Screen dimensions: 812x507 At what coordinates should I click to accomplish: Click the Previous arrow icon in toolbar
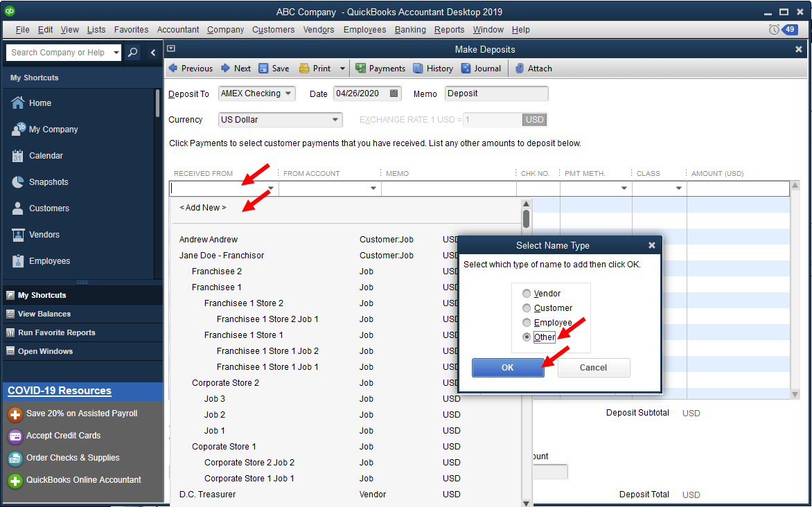click(173, 68)
